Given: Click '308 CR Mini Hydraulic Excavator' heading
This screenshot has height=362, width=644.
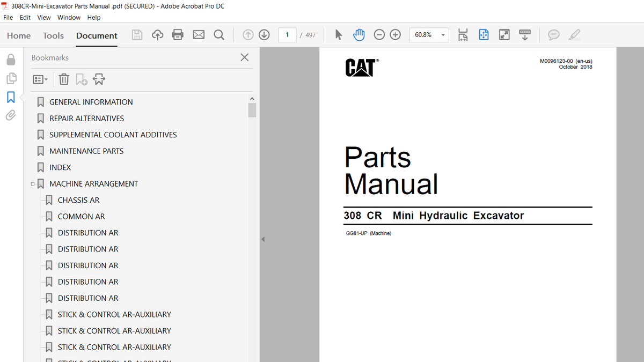Looking at the screenshot, I should pyautogui.click(x=434, y=216).
